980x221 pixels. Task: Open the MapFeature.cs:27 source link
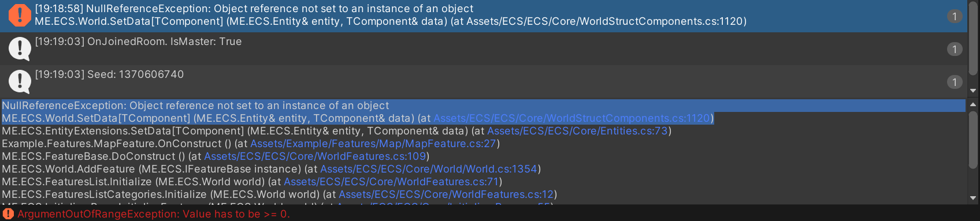coord(373,144)
